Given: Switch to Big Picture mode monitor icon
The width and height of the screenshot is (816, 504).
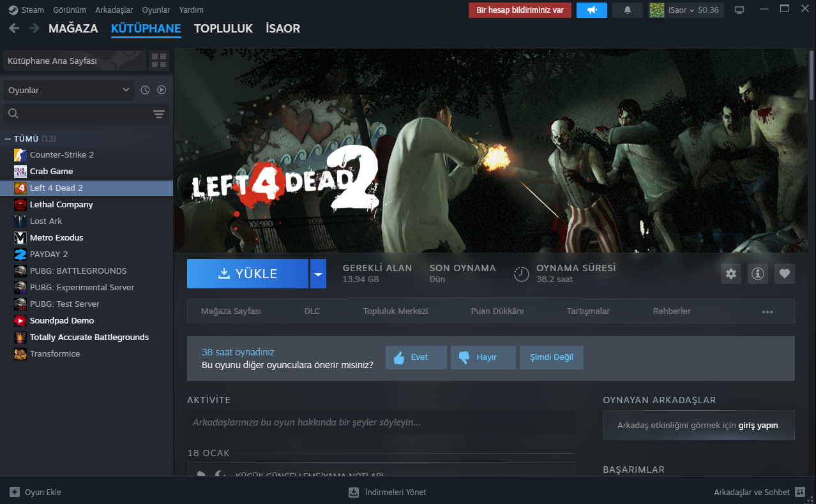Looking at the screenshot, I should click(x=739, y=10).
